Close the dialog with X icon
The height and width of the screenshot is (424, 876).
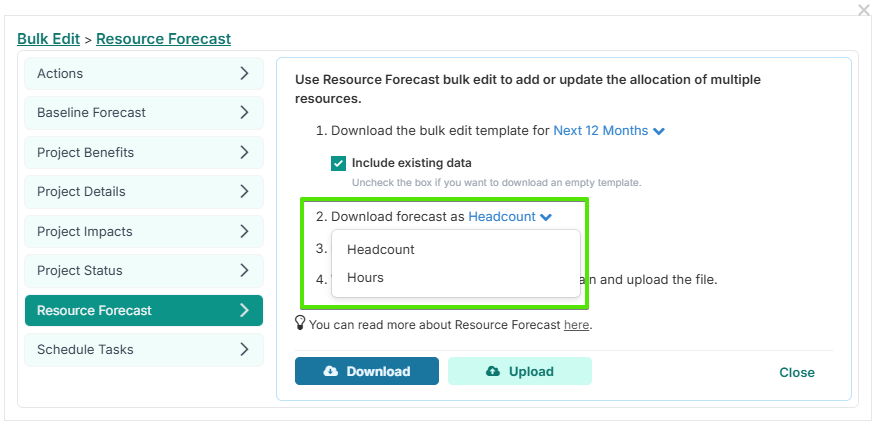click(864, 10)
